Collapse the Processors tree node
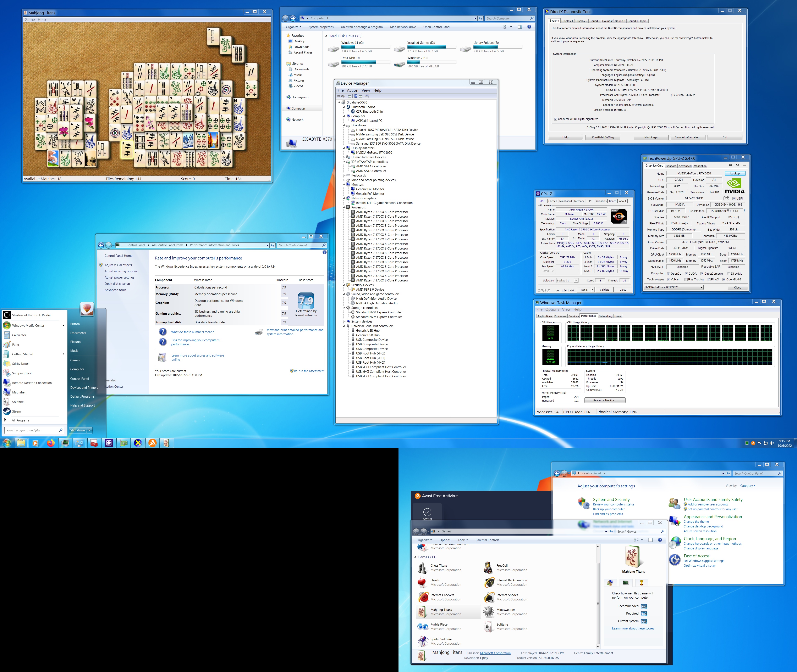The image size is (797, 672). pyautogui.click(x=344, y=207)
